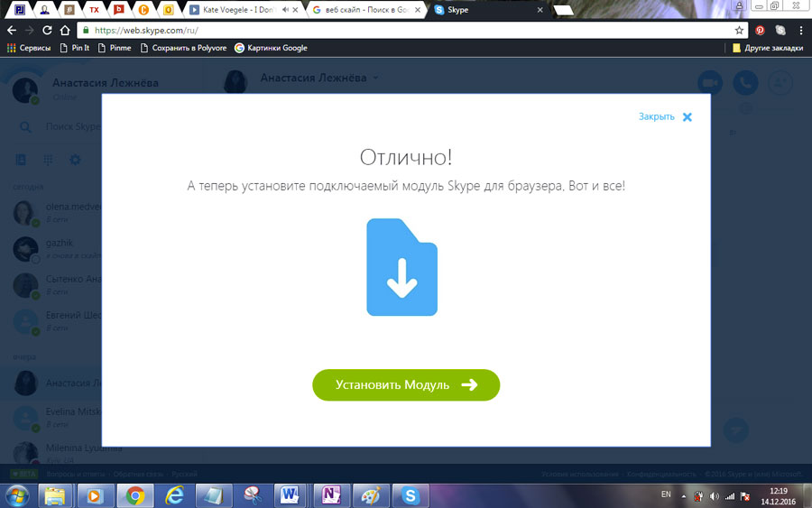Click volume speaker icon in system tray
Screen dimensions: 812x508
[715, 496]
